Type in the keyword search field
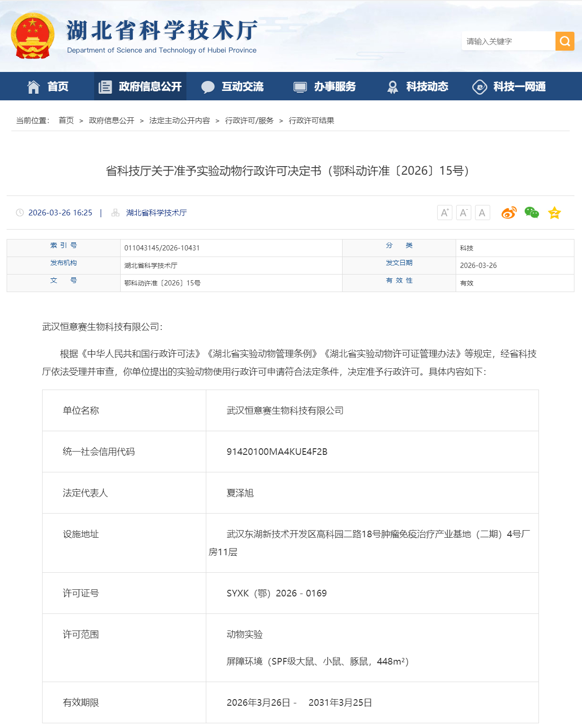This screenshot has width=582, height=728. (508, 41)
